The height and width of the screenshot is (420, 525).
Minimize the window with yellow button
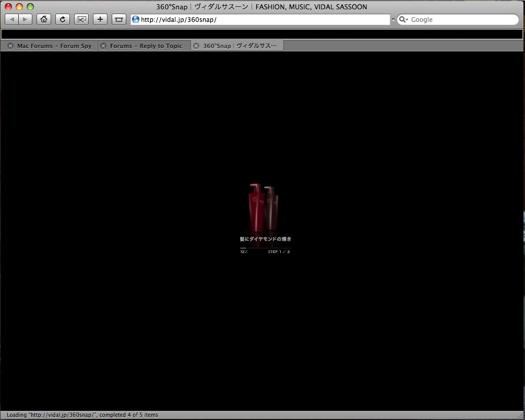pos(19,7)
